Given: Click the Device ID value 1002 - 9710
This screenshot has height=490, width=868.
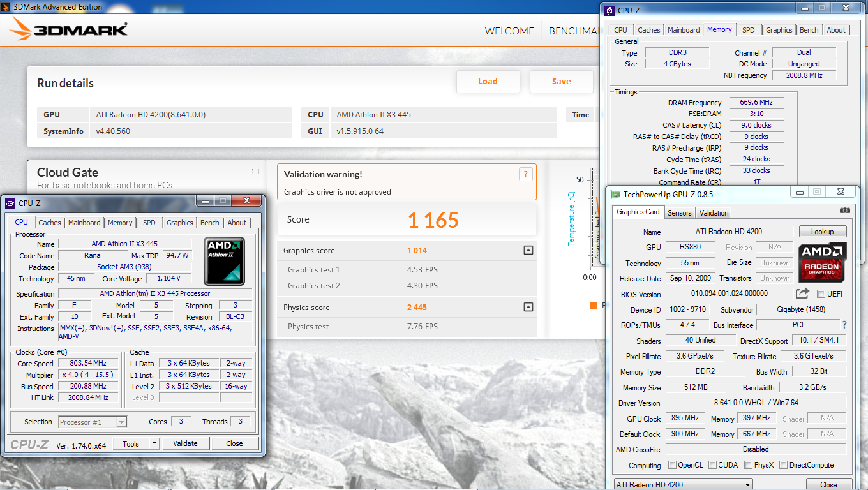Looking at the screenshot, I should click(686, 309).
